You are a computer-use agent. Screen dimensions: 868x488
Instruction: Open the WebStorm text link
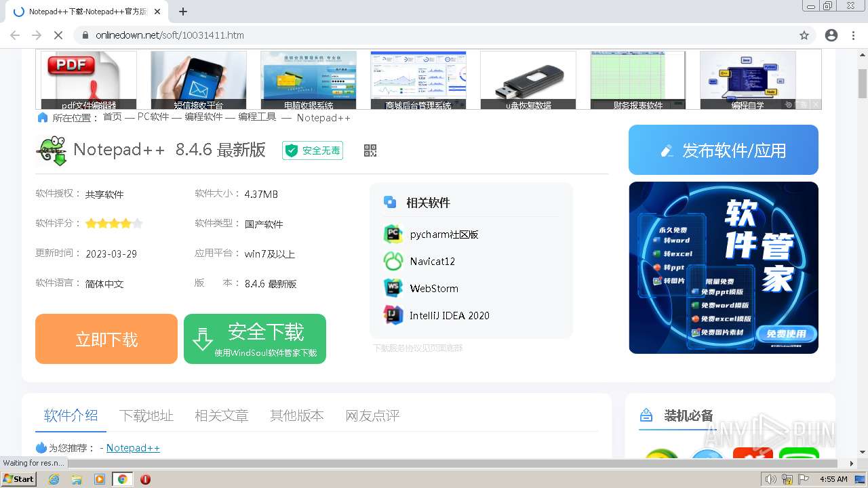tap(434, 288)
